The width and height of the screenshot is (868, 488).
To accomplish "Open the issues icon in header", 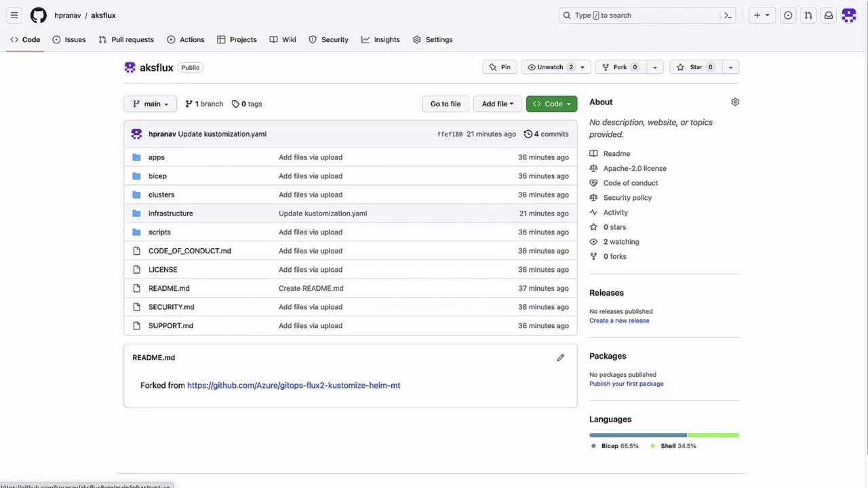I will click(788, 15).
